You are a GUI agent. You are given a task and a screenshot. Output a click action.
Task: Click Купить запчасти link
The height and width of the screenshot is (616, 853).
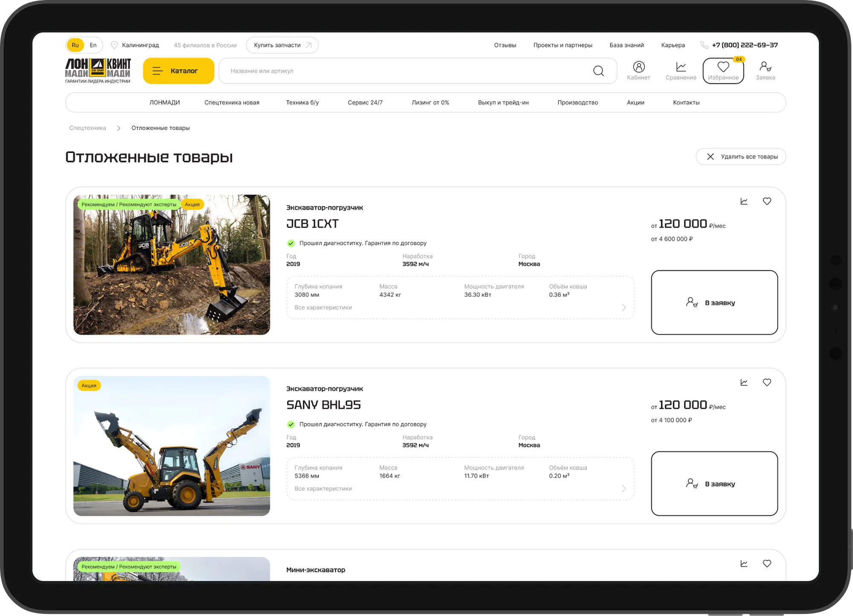[282, 45]
